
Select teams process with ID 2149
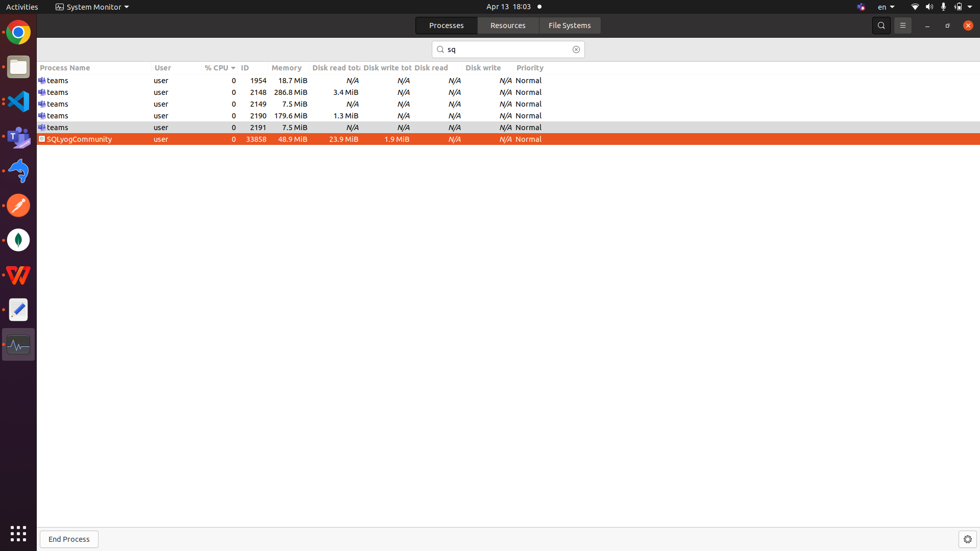[508, 104]
